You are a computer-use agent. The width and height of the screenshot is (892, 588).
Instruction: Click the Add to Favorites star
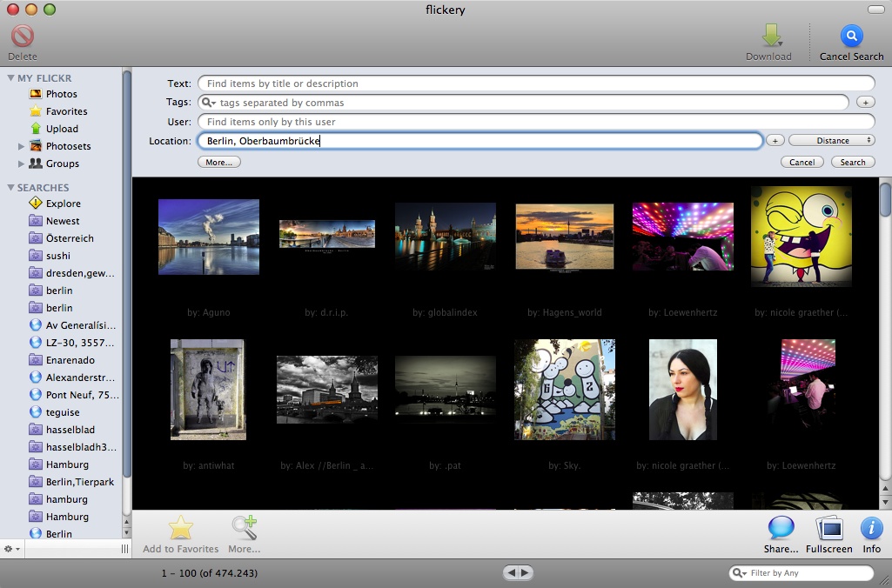180,528
